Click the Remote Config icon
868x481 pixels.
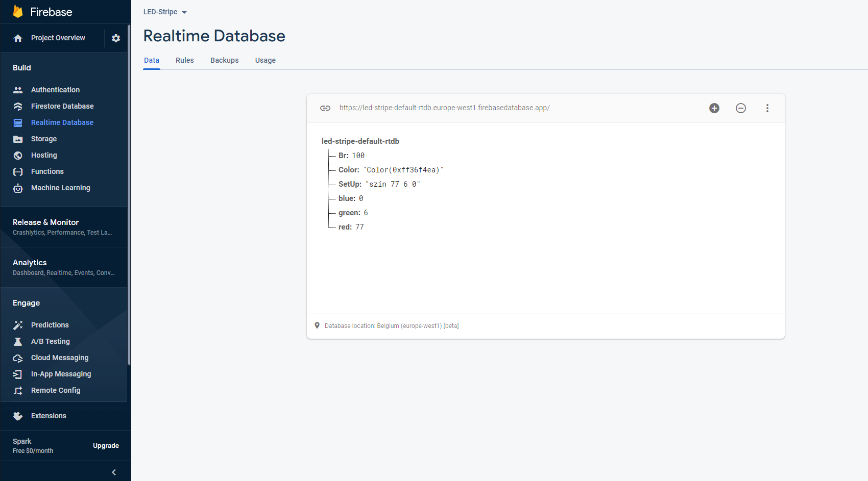18,391
